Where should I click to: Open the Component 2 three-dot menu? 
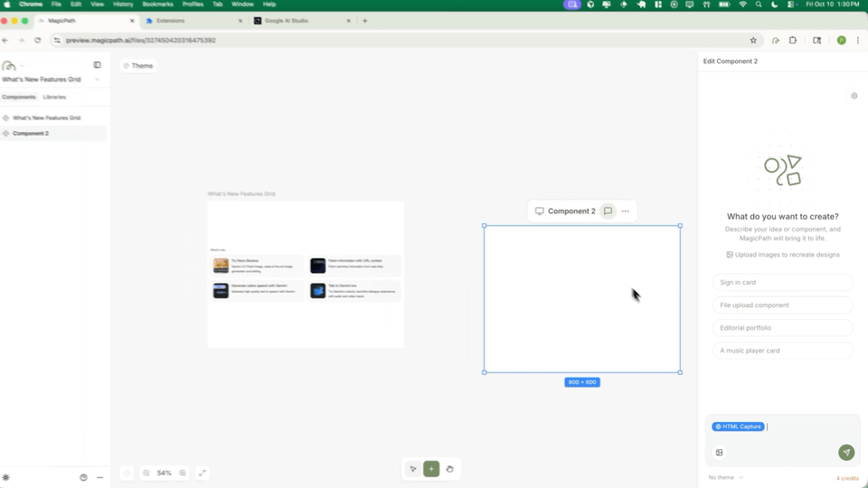coord(625,211)
